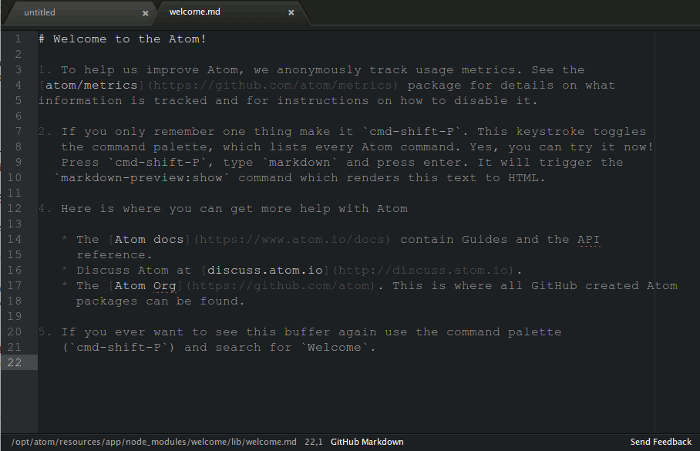Click the underlined word API

coord(588,239)
